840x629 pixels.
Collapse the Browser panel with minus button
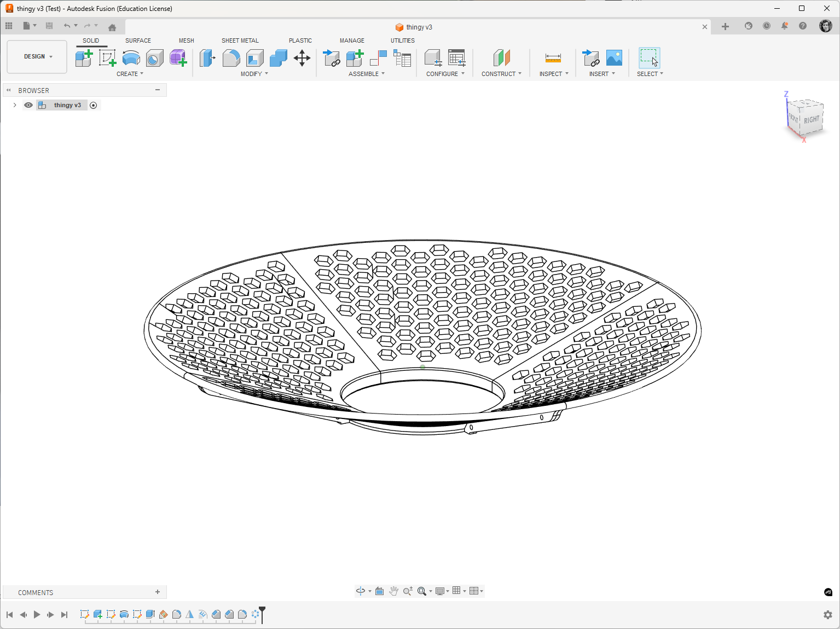coord(158,90)
